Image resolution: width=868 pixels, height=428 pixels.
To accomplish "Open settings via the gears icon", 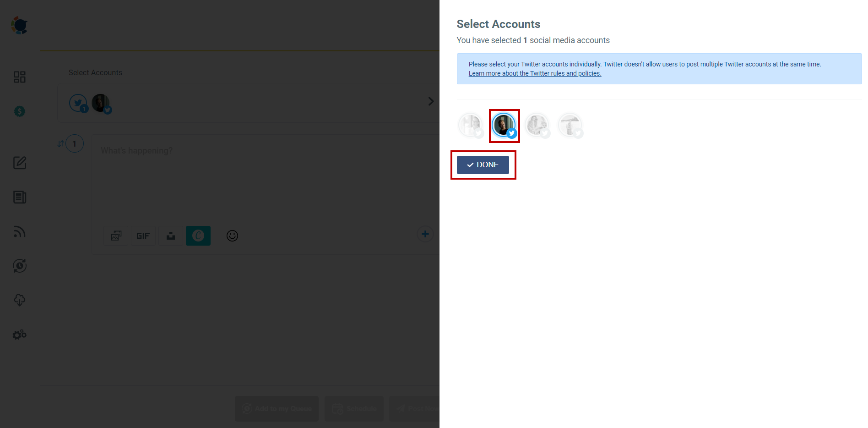I will [x=19, y=335].
